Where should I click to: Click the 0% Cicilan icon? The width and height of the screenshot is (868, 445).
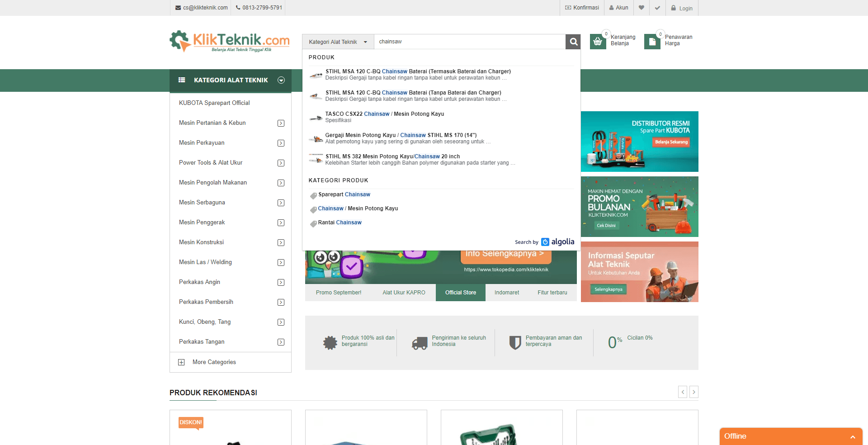coord(615,342)
